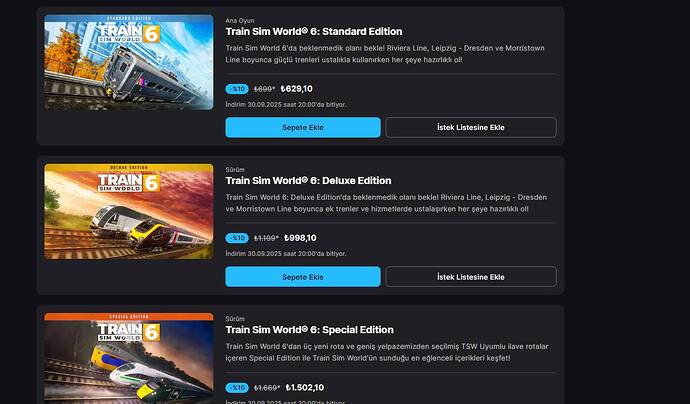This screenshot has height=404, width=690.
Task: Add Standard Edition to cart with Sepete Ekle
Action: pos(303,127)
